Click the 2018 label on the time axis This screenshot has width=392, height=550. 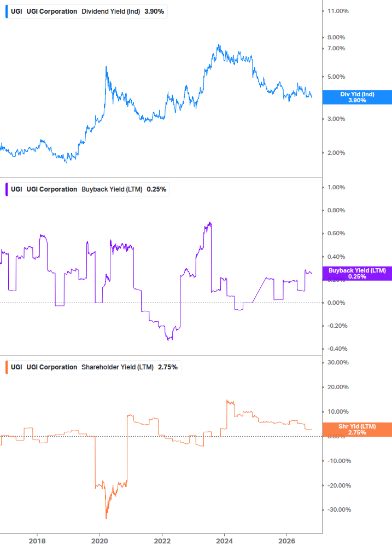click(37, 541)
